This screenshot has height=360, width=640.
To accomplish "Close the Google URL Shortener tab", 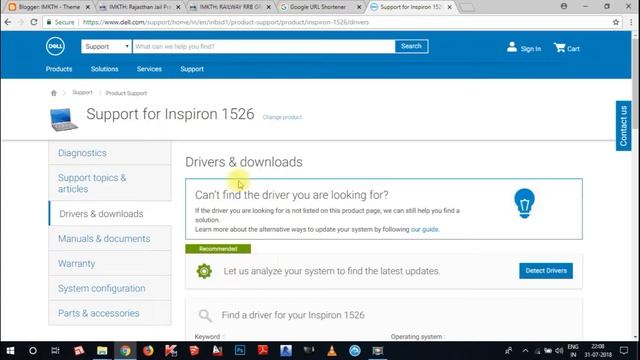I will click(x=359, y=7).
